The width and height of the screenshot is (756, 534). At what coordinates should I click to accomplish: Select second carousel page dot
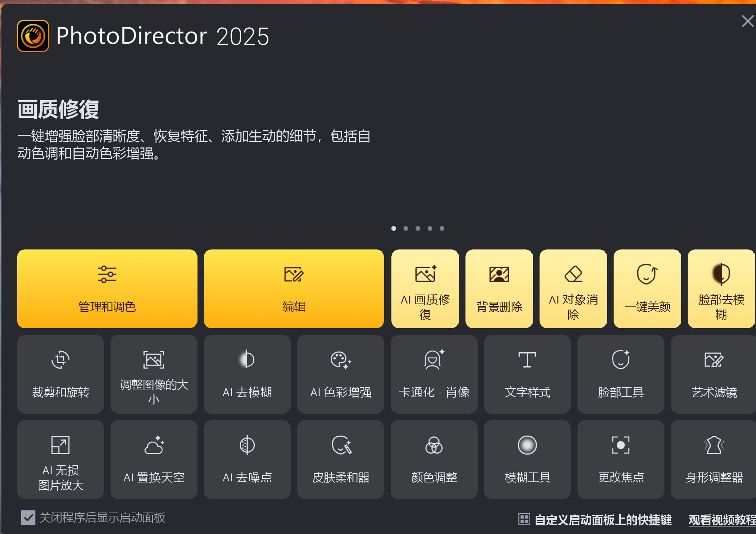tap(406, 228)
